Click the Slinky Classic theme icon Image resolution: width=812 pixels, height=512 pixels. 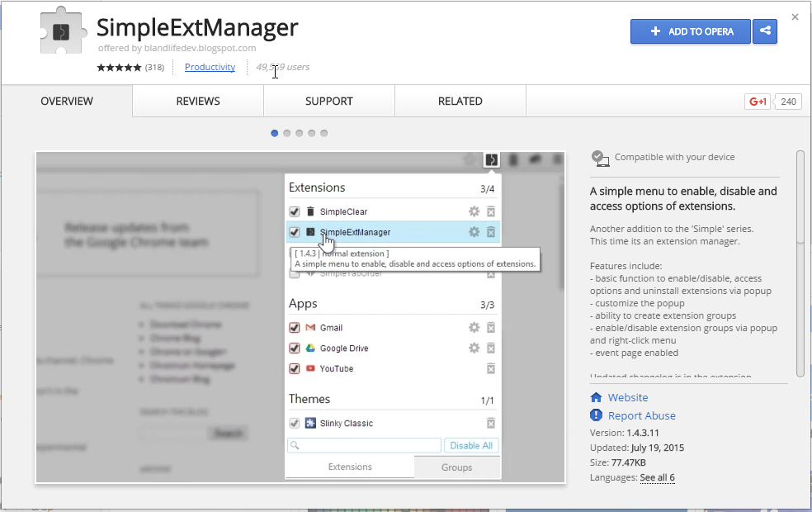coord(310,423)
